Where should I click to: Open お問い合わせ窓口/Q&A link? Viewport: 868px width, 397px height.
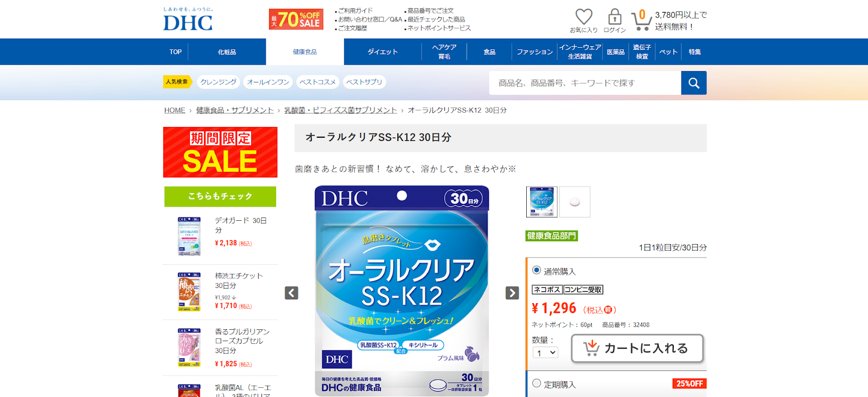[370, 20]
